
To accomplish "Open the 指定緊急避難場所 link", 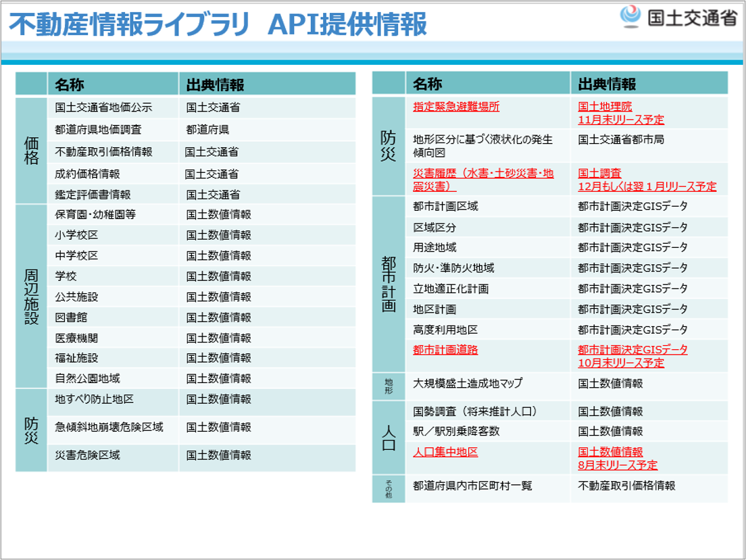I will click(456, 107).
